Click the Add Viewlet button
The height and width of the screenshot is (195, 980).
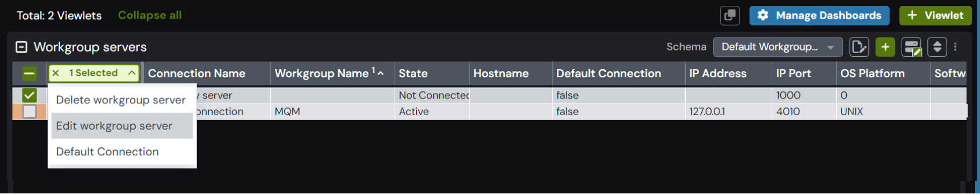pos(935,16)
